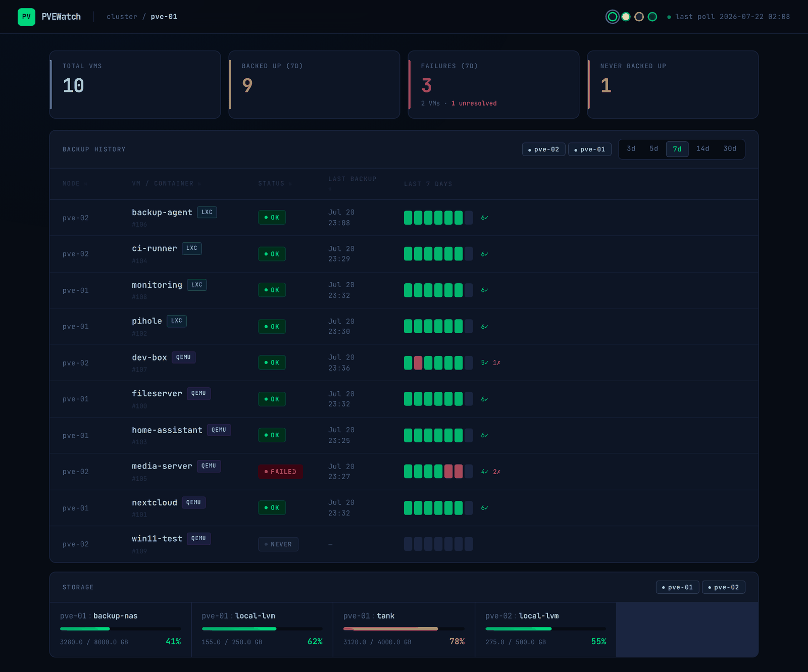This screenshot has width=808, height=672.
Task: Click the OK status badge for dev-box
Action: [x=272, y=363]
